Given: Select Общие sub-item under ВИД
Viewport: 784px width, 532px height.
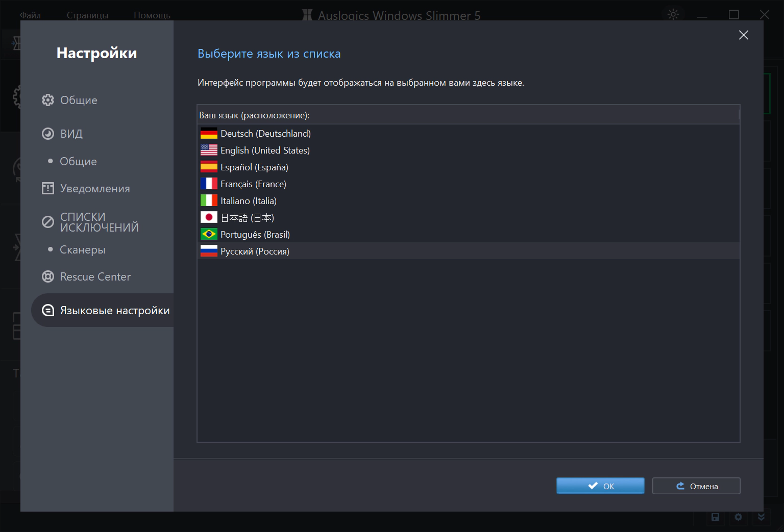Looking at the screenshot, I should 72,161.
